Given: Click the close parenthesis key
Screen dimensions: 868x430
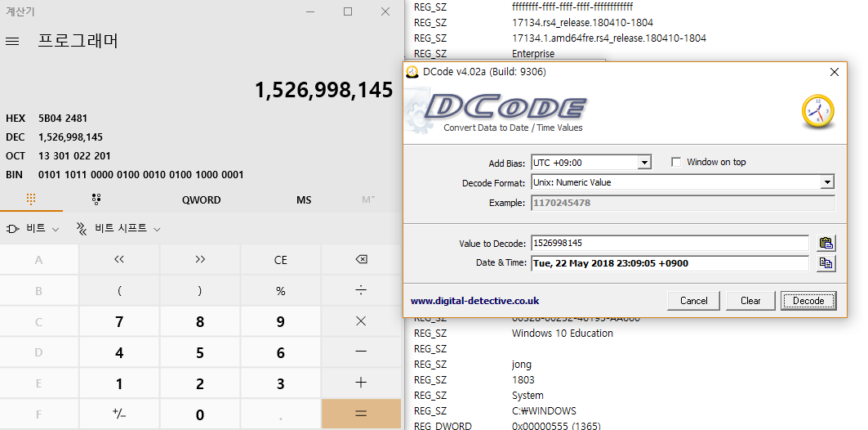Looking at the screenshot, I should [200, 290].
